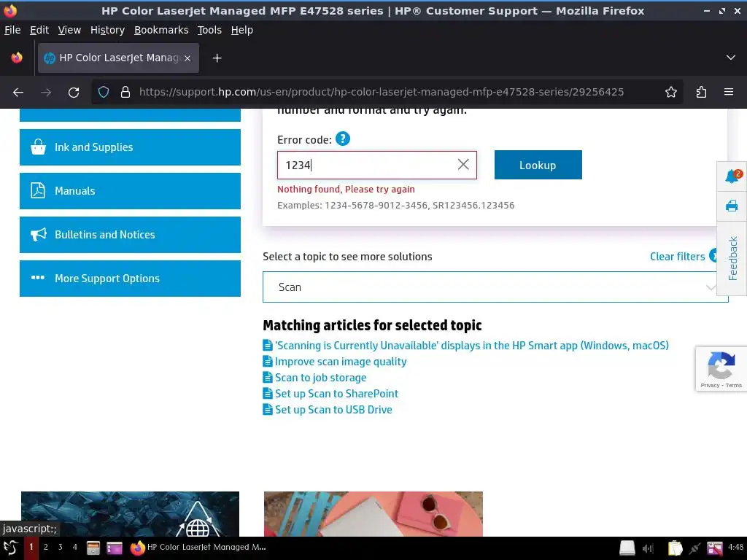Viewport: 747px width, 560px height.
Task: Click the removable drive icon in system tray
Action: (x=627, y=548)
